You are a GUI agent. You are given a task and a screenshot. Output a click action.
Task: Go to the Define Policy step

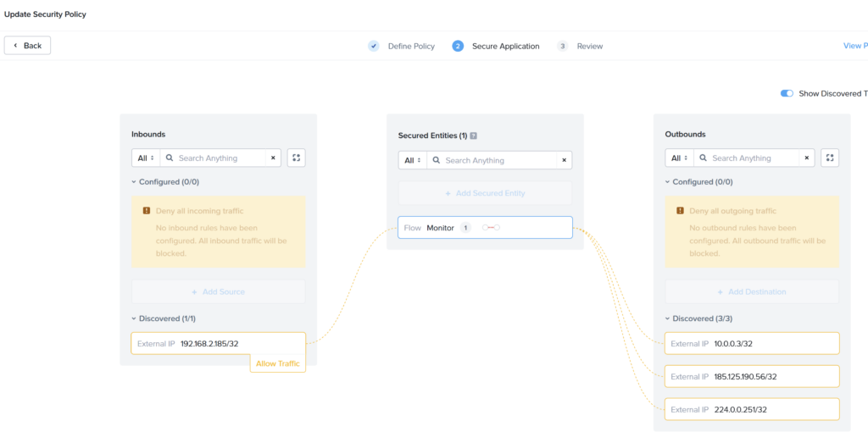[x=401, y=46]
